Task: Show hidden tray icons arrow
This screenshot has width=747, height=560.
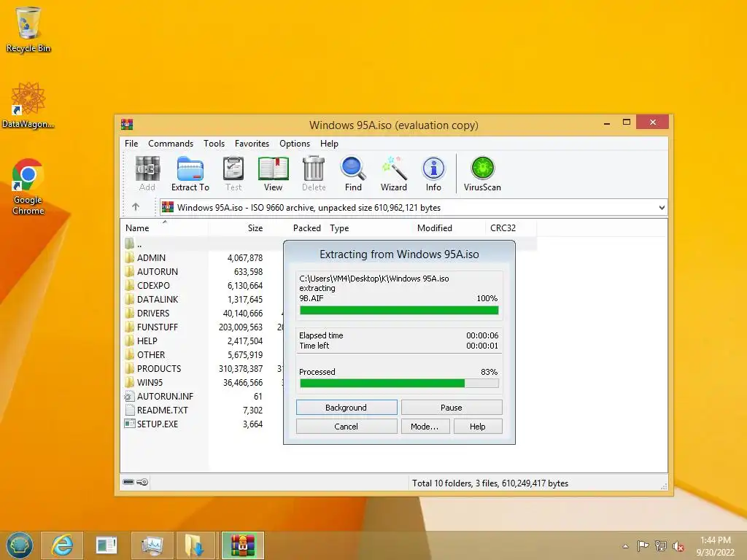Action: [x=625, y=546]
